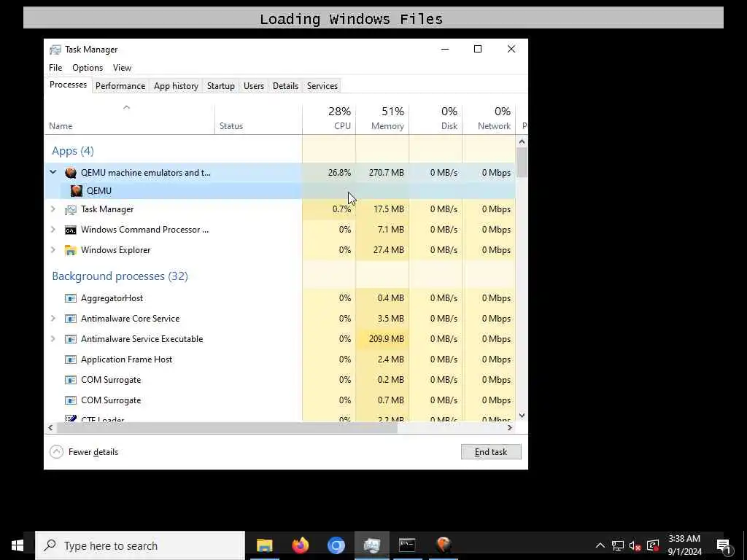Switch to Command Prompt in the taskbar
This screenshot has height=560, width=747.
pyautogui.click(x=407, y=545)
